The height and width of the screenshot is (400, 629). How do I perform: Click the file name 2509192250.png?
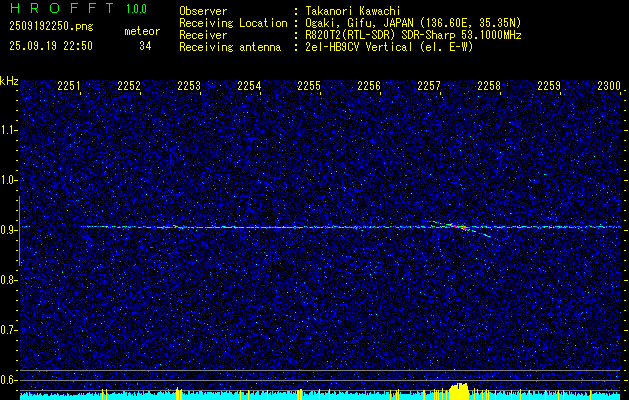pos(51,27)
